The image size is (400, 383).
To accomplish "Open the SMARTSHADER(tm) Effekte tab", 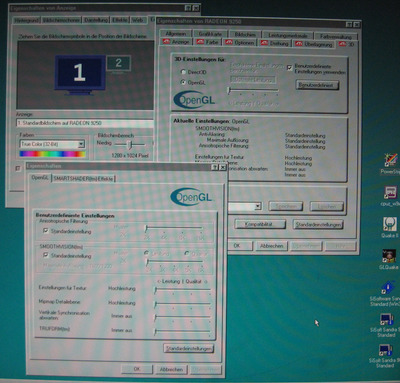I will 83,179.
